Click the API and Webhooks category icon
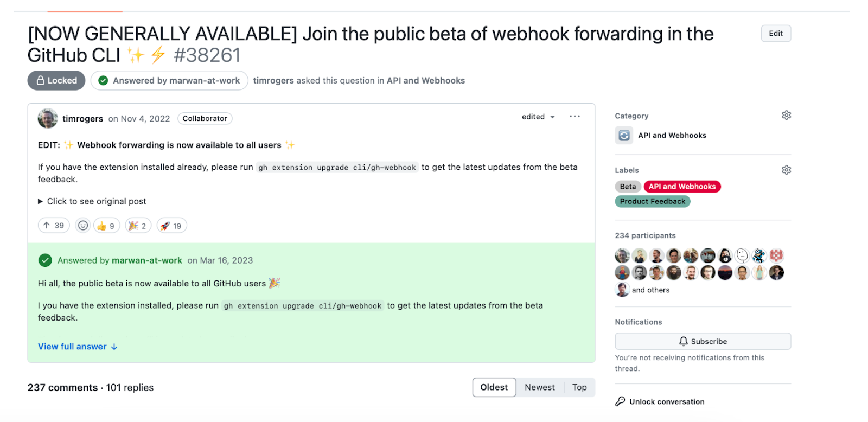868x422 pixels. click(x=624, y=135)
